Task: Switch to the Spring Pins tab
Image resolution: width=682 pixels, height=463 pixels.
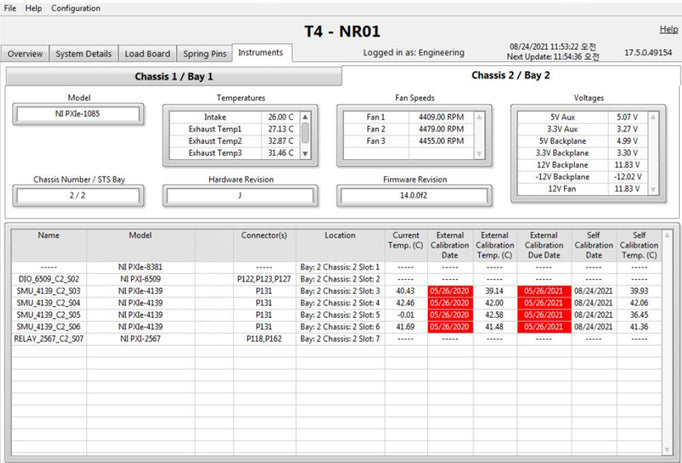Action: tap(204, 54)
